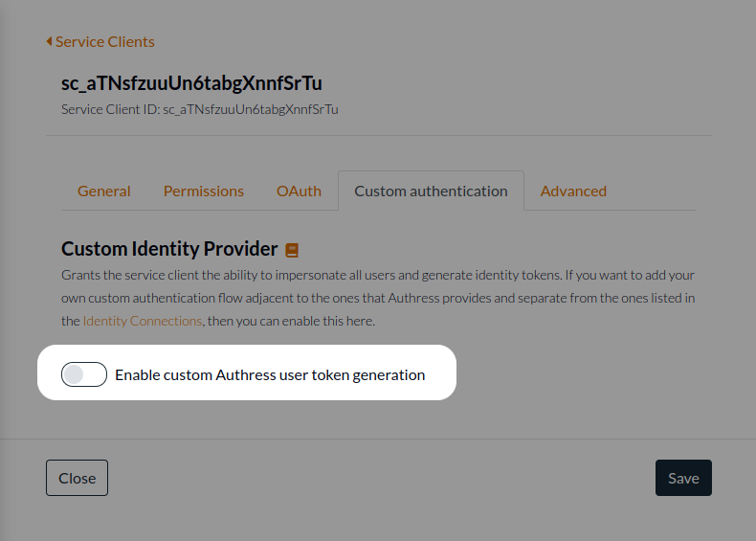The image size is (756, 541).
Task: Click the 'Enable custom Authress user token generation' label
Action: click(x=270, y=375)
